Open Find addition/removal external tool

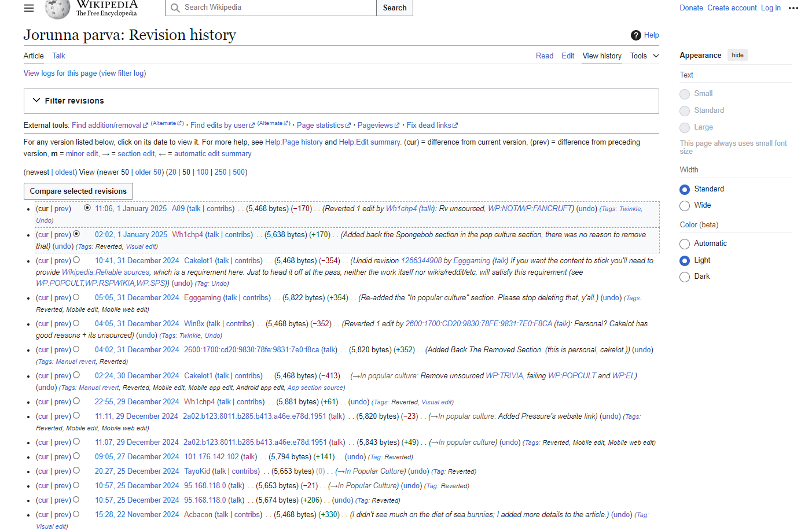pos(110,125)
